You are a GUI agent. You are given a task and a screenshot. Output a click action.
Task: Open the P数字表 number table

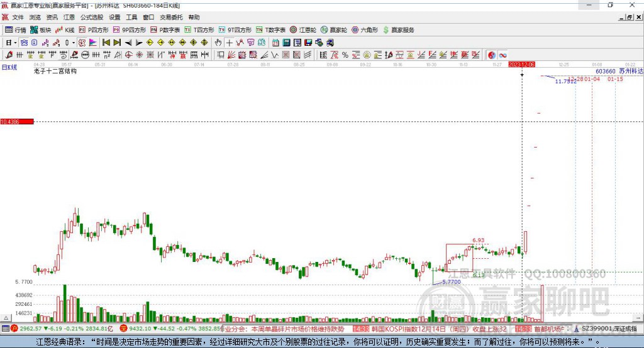click(165, 30)
